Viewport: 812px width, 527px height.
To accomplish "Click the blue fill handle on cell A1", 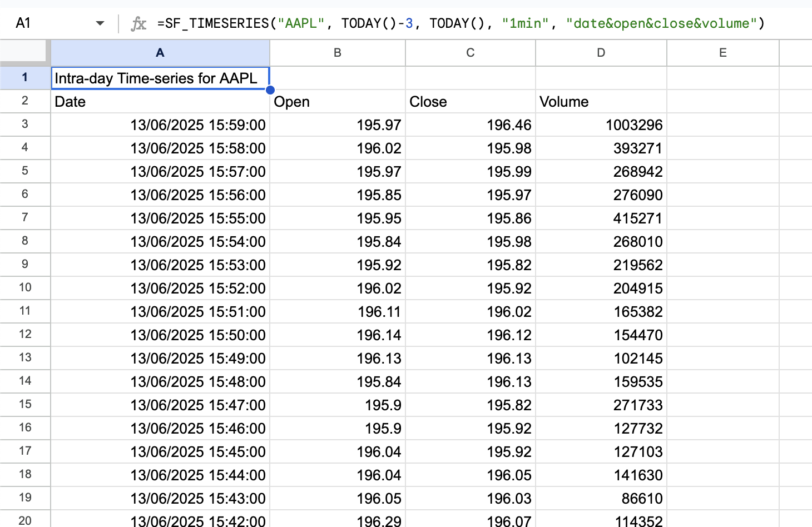I will pos(269,90).
